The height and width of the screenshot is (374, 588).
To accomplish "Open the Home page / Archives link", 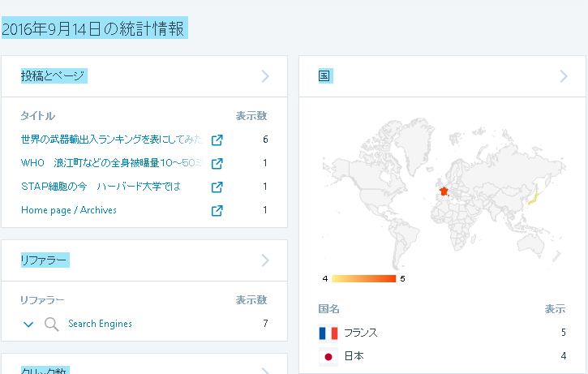I will (69, 210).
